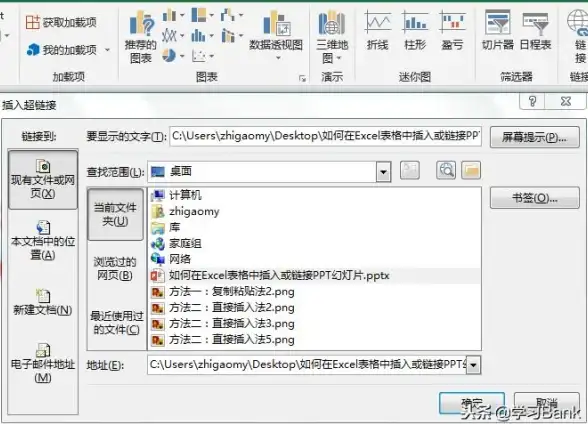Image resolution: width=588 pixels, height=424 pixels.
Task: Click the OK (确定) button
Action: tap(471, 403)
